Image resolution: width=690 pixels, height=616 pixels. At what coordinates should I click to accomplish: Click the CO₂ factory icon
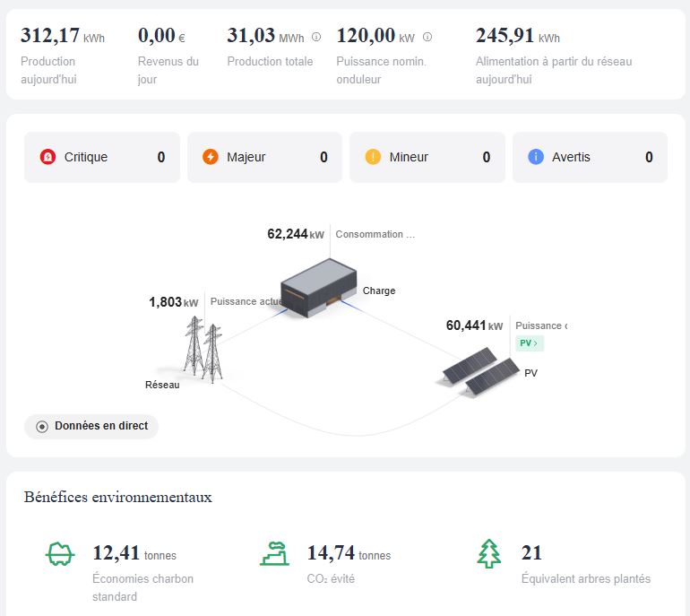tap(274, 554)
